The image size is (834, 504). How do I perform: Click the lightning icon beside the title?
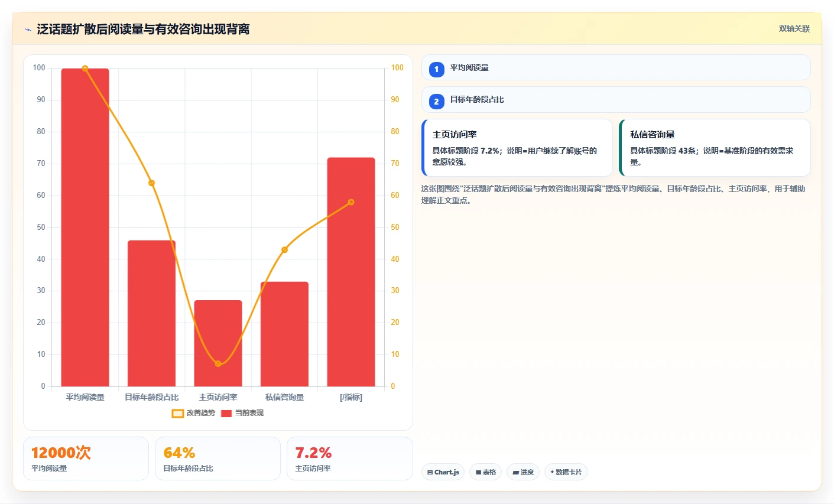click(x=28, y=30)
